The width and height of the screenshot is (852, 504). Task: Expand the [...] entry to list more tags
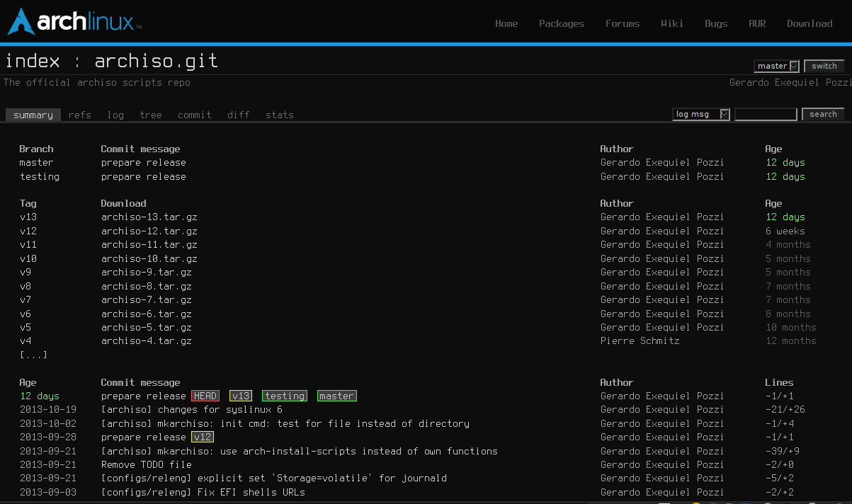pos(33,355)
